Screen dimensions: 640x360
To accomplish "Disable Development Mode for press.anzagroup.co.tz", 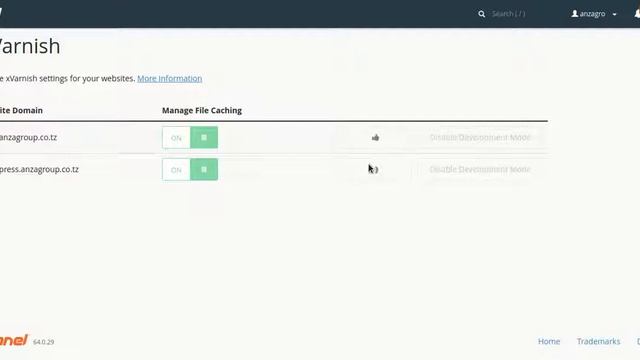I will tap(480, 169).
